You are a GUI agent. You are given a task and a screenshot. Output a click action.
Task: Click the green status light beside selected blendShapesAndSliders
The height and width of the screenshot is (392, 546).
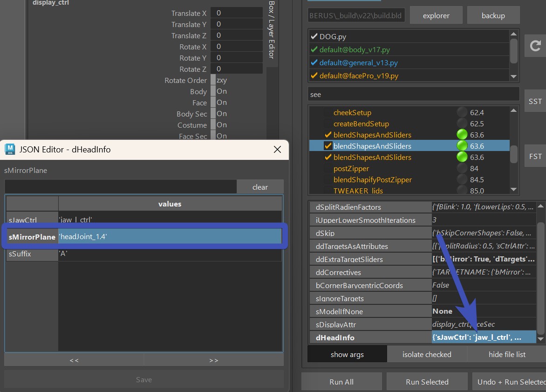click(x=462, y=146)
